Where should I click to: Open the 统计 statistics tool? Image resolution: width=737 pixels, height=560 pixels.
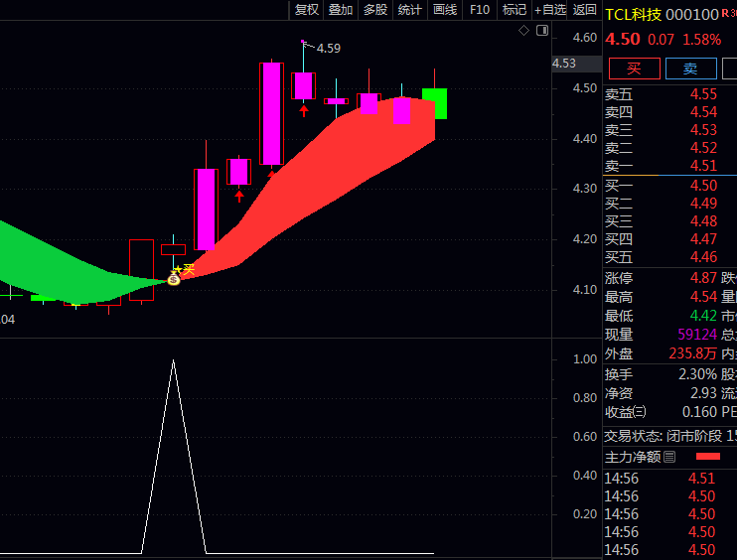(410, 10)
